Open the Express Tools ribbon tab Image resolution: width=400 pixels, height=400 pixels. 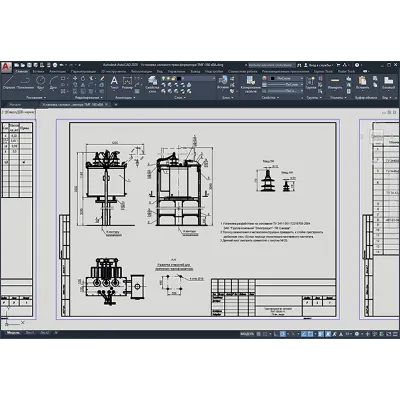pyautogui.click(x=323, y=71)
